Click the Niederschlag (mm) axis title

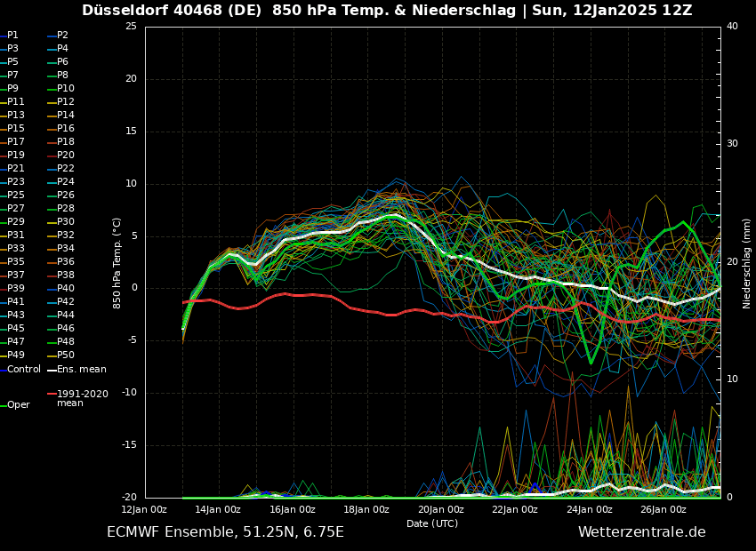click(747, 263)
